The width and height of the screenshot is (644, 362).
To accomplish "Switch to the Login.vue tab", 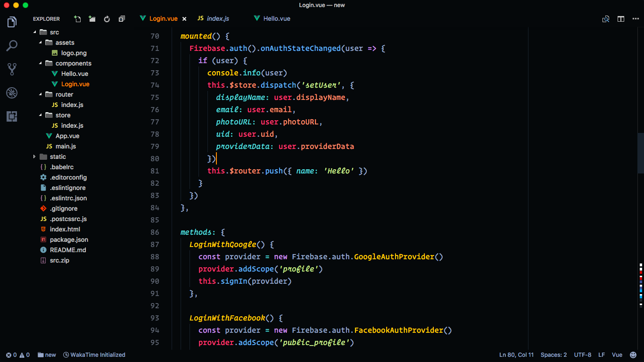I will (x=164, y=19).
